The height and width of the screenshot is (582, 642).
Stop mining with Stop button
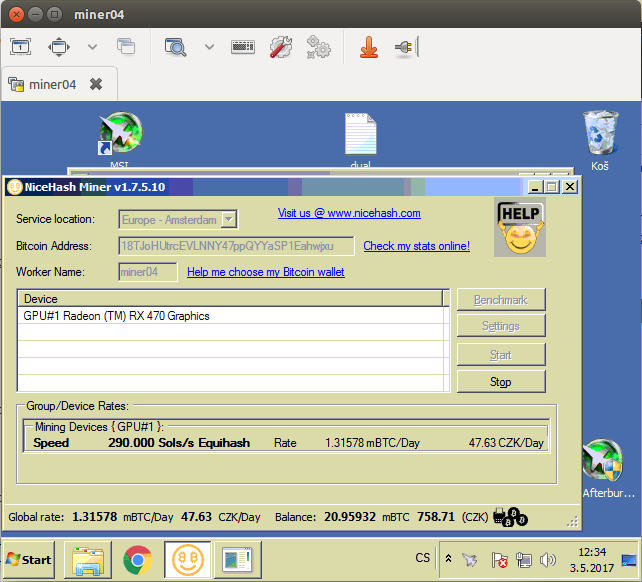501,382
